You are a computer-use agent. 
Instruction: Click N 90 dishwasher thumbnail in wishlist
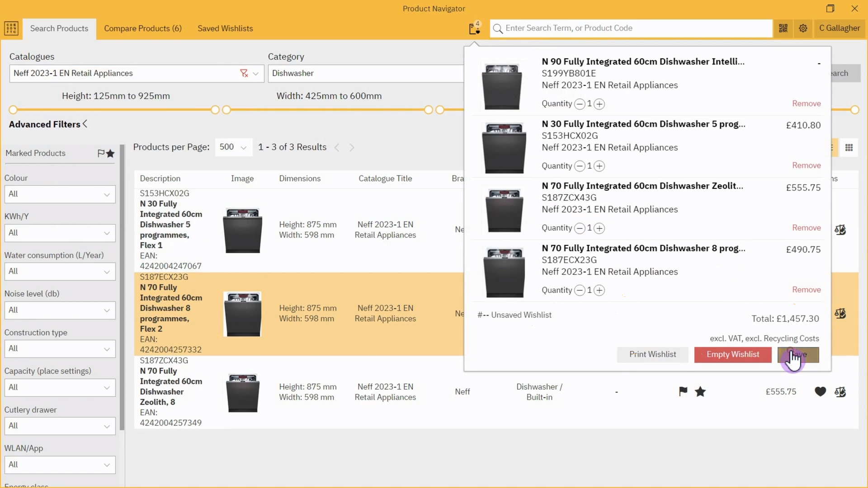[x=502, y=87]
